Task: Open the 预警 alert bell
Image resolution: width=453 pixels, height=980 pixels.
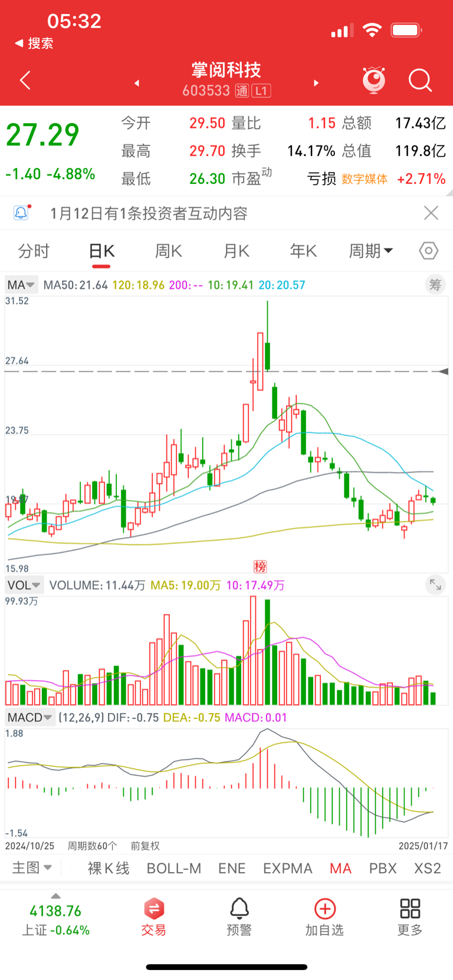Action: tap(239, 917)
